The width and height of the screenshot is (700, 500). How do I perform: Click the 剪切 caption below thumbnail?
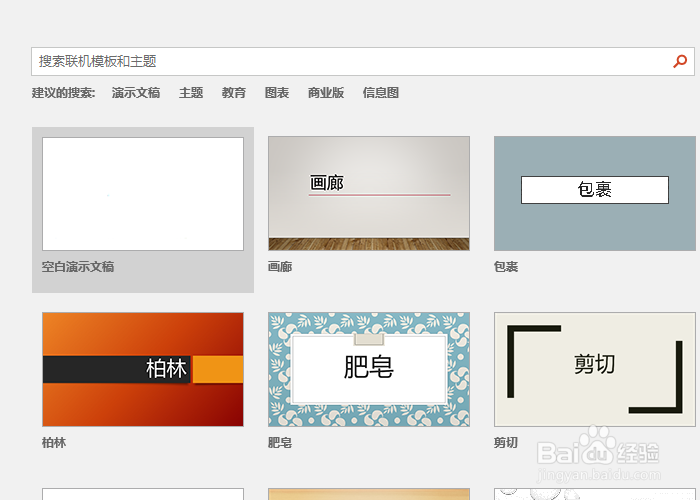[506, 443]
